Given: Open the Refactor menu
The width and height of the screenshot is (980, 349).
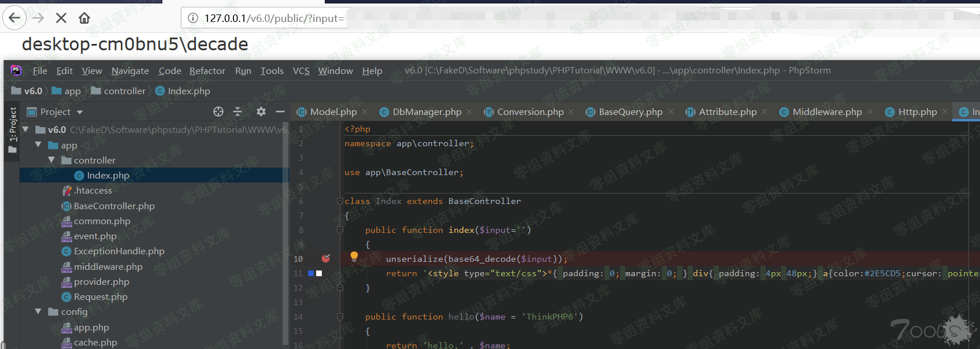Looking at the screenshot, I should 207,70.
